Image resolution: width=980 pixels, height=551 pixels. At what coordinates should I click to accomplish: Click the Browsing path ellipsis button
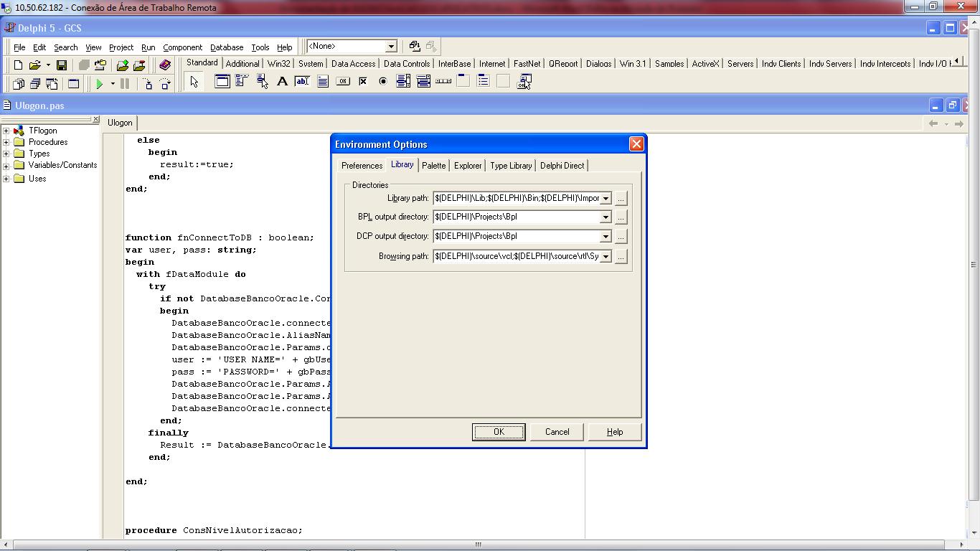pos(621,256)
